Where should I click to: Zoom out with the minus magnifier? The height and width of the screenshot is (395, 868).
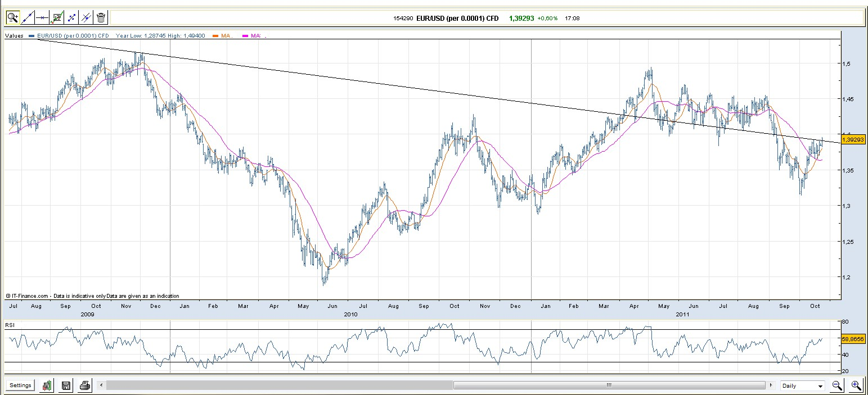pos(837,385)
